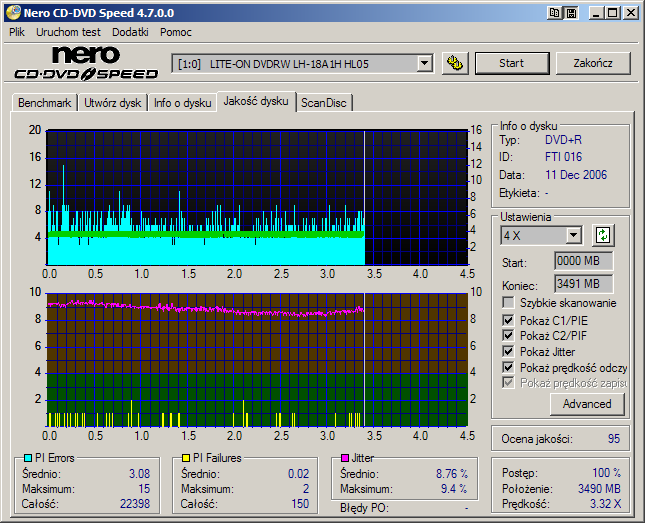Click the Ocena jakości value 95

click(x=614, y=439)
